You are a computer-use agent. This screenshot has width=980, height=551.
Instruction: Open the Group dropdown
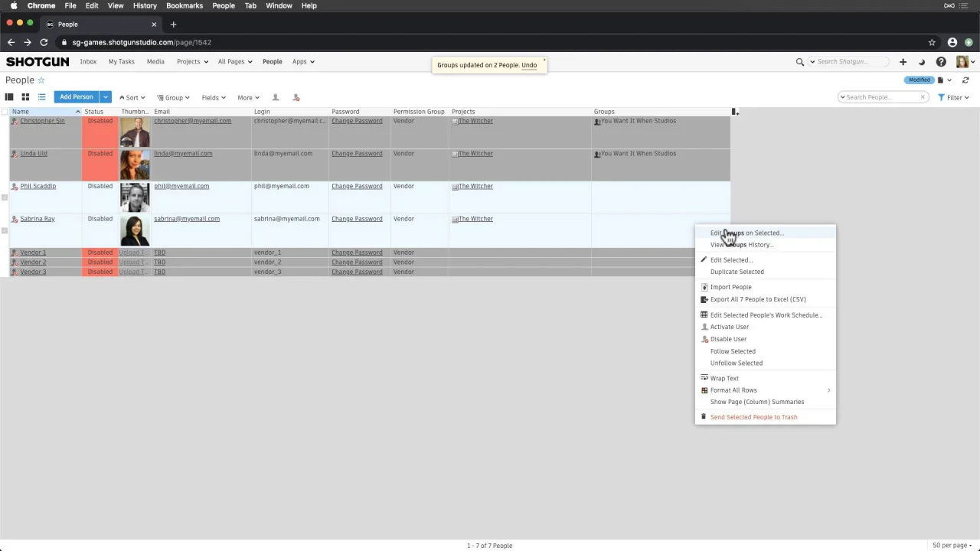[x=173, y=98]
